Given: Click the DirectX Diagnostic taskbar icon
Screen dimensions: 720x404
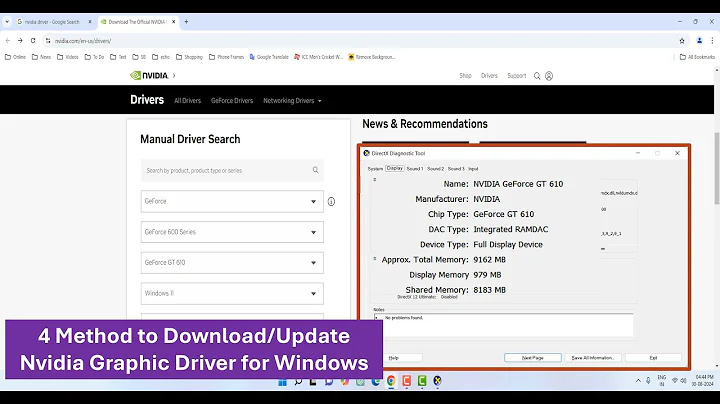Looking at the screenshot, I should point(438,381).
